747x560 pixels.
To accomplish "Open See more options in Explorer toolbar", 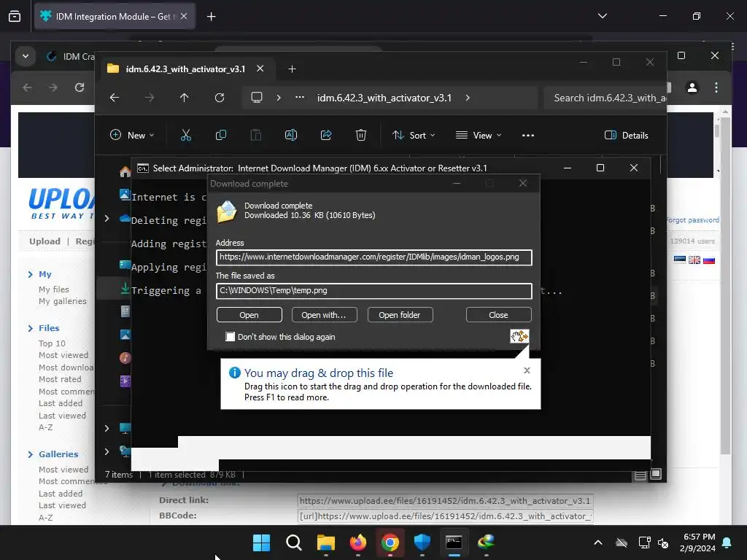I will [528, 135].
